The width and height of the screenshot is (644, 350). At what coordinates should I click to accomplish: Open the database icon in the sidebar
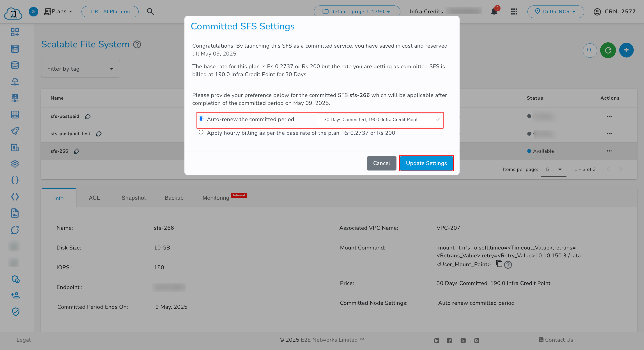[15, 65]
